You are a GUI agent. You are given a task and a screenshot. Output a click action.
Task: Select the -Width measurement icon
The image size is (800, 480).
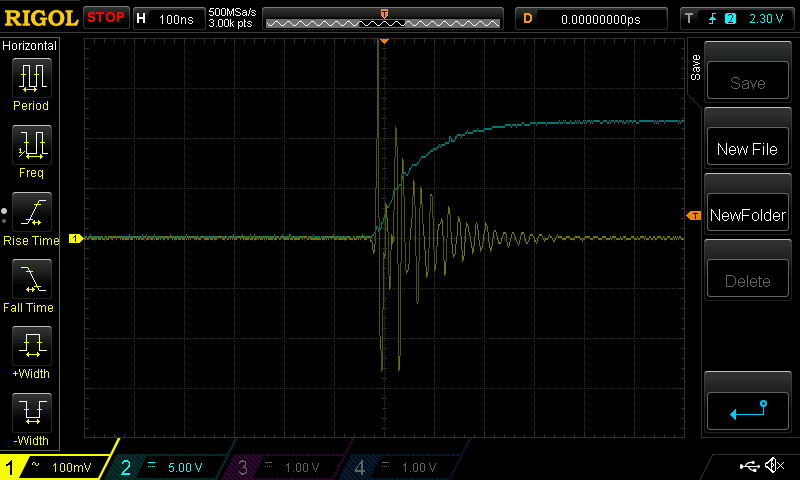click(x=32, y=413)
